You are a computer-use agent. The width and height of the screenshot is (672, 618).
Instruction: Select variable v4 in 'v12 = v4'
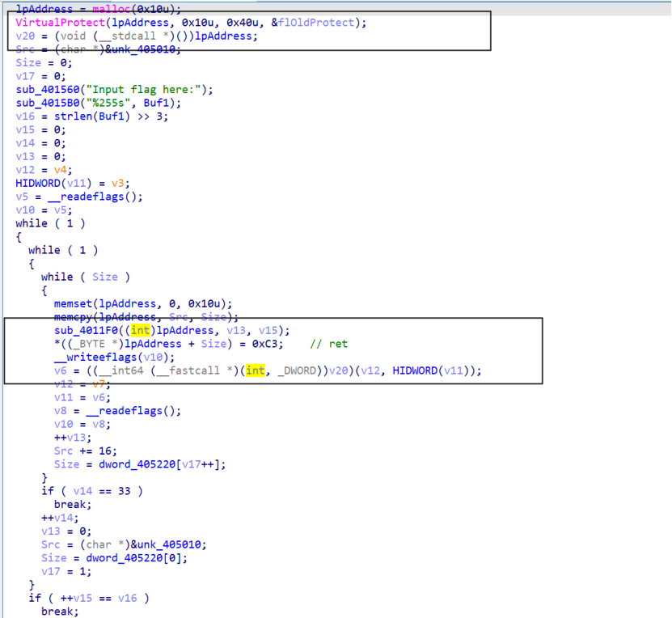coord(60,170)
